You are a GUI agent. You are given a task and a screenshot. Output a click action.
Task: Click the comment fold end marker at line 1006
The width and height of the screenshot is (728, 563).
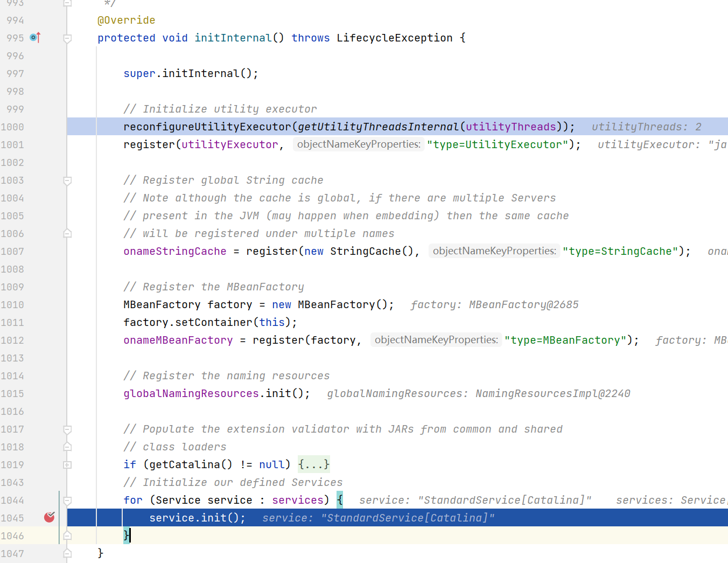pyautogui.click(x=67, y=233)
